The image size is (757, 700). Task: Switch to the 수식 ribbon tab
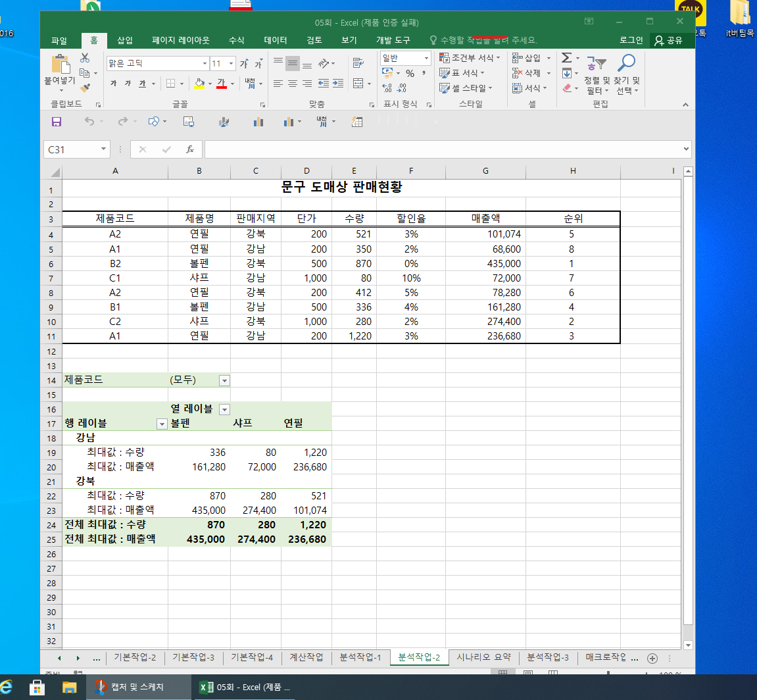(x=236, y=41)
